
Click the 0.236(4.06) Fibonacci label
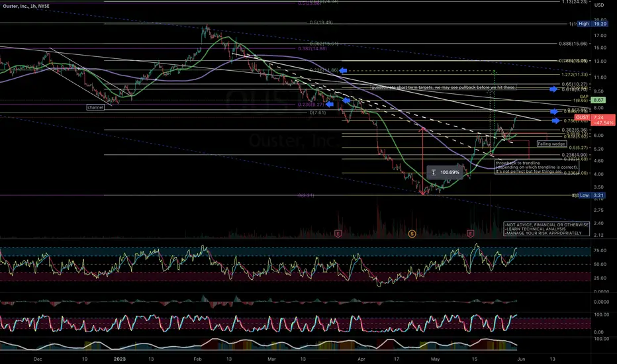tap(575, 173)
